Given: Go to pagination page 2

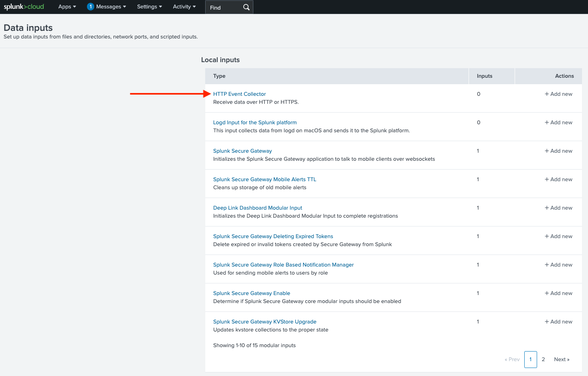Looking at the screenshot, I should (543, 360).
